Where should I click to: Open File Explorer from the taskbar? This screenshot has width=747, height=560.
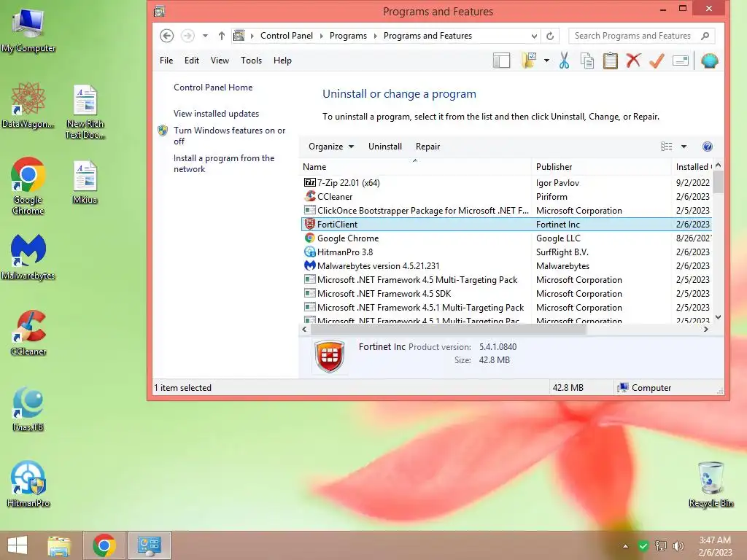click(x=59, y=545)
